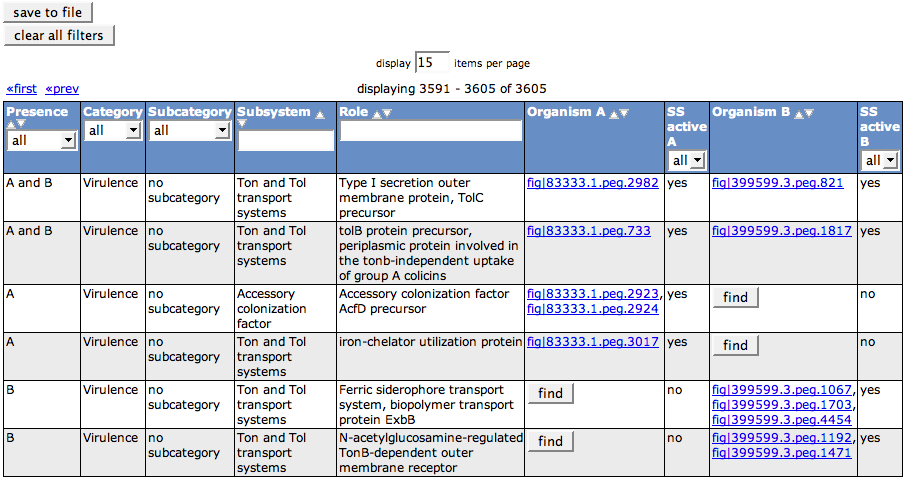The width and height of the screenshot is (903, 477).
Task: Click the Subcategory column header label
Action: 190,112
